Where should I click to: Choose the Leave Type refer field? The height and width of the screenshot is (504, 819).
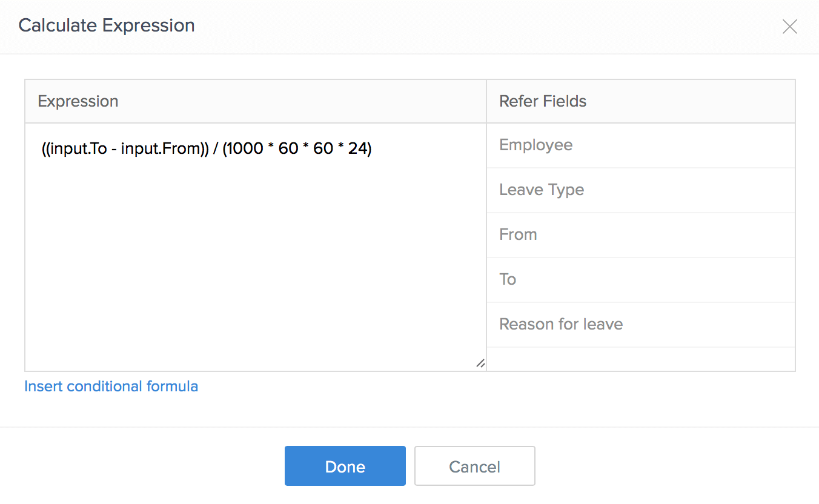point(542,190)
